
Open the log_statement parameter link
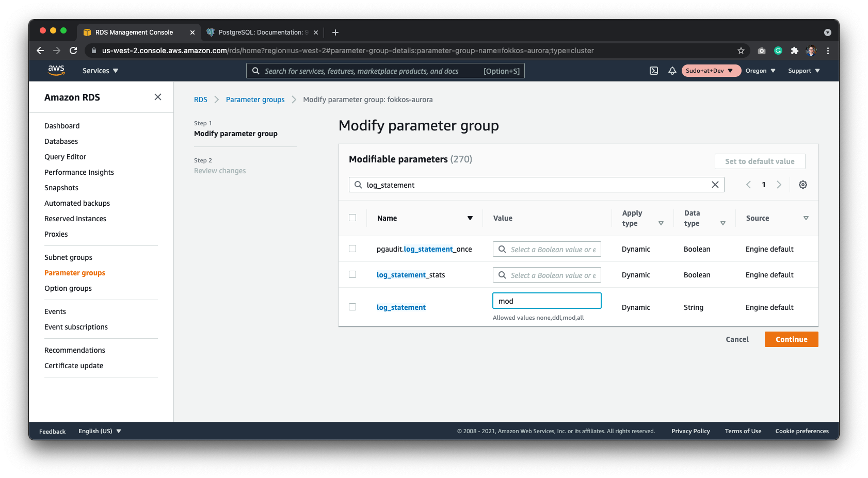pyautogui.click(x=401, y=307)
